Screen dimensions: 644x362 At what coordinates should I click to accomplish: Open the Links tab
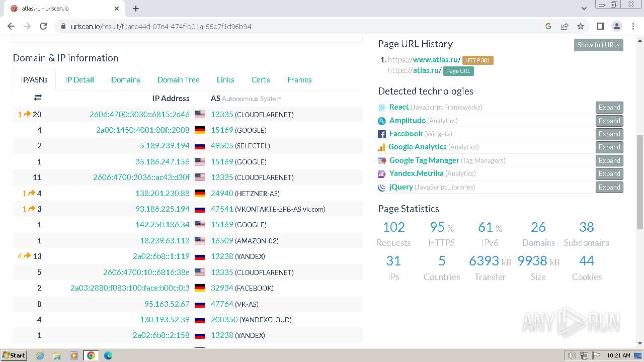(x=225, y=79)
